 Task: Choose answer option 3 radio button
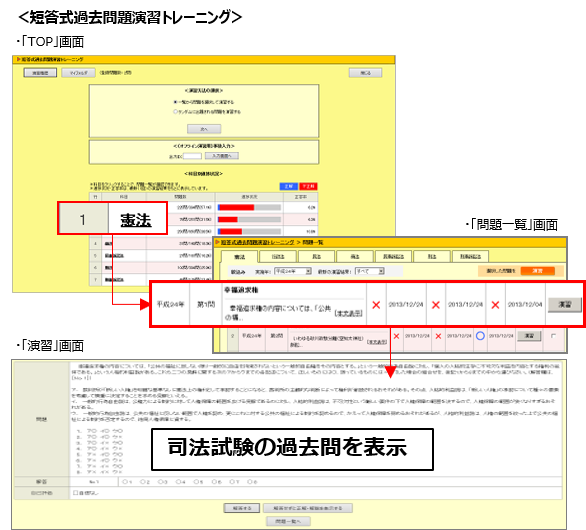click(x=160, y=482)
